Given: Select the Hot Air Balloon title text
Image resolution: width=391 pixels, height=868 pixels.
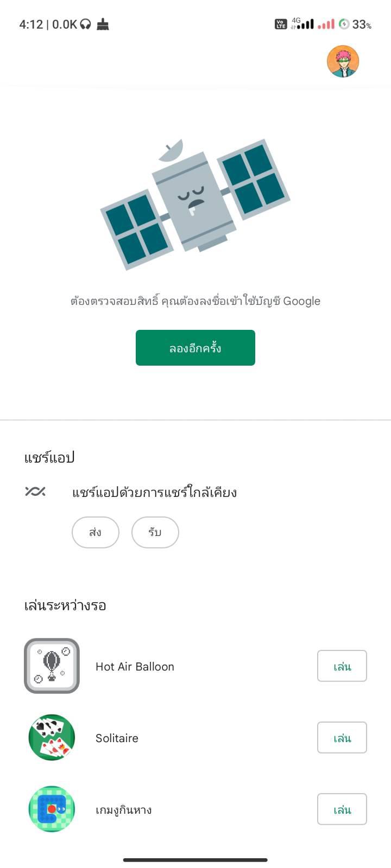Looking at the screenshot, I should pyautogui.click(x=135, y=666).
